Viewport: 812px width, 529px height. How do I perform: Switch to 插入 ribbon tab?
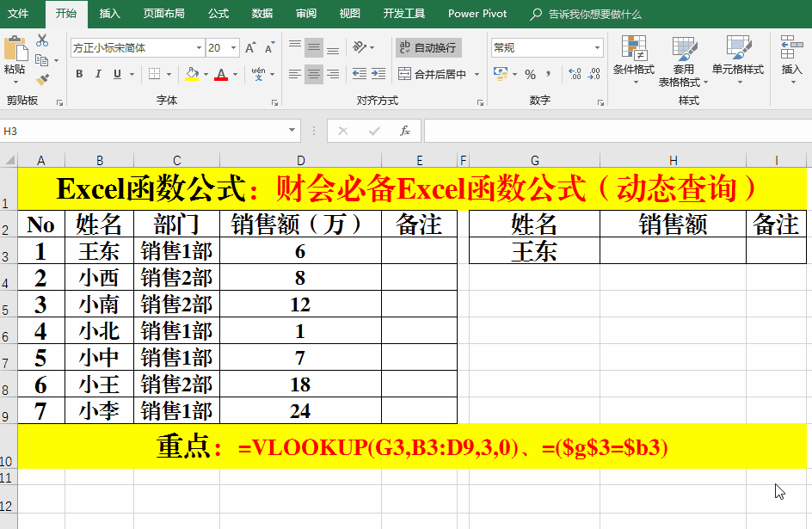pos(110,14)
